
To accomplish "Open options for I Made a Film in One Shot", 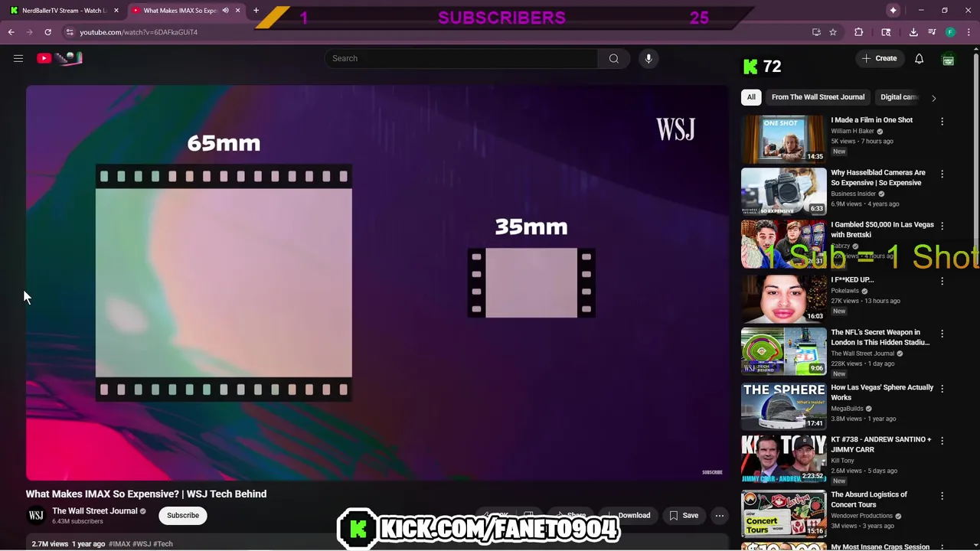I will [942, 121].
